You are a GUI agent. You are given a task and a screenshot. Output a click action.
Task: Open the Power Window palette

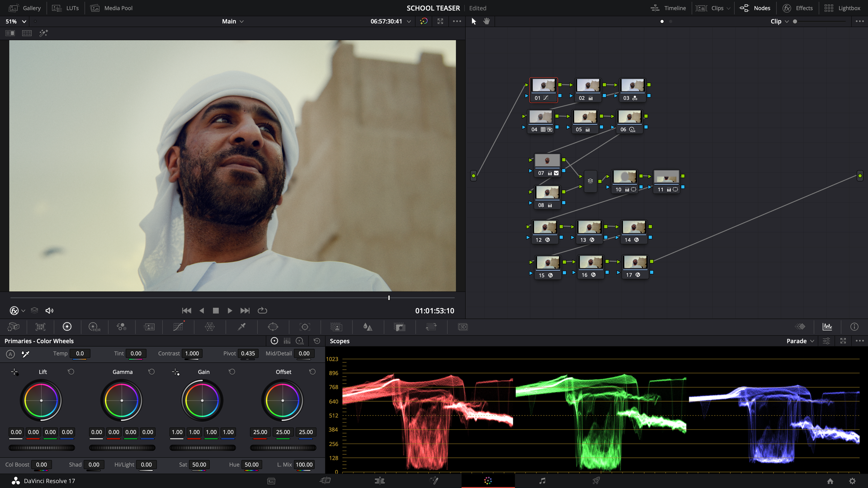[273, 327]
